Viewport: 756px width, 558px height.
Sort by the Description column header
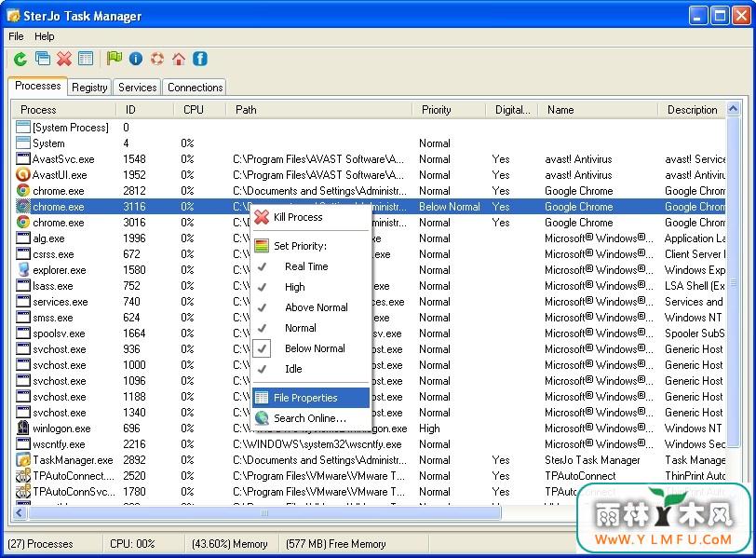pos(692,110)
